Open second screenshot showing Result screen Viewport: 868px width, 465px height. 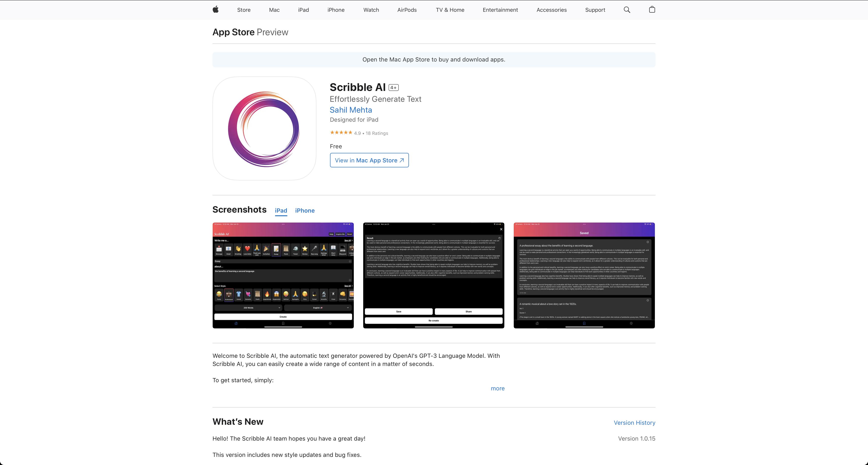434,275
